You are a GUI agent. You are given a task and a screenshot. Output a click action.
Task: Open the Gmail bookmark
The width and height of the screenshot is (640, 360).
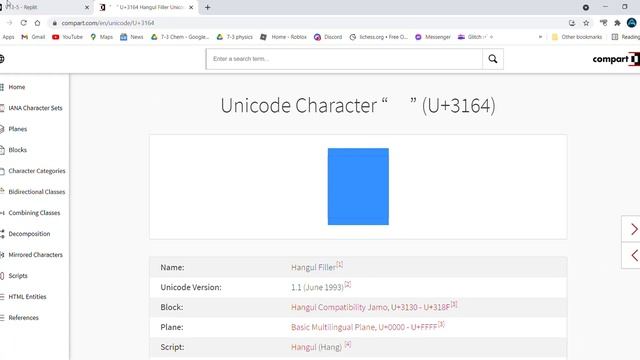(x=33, y=37)
